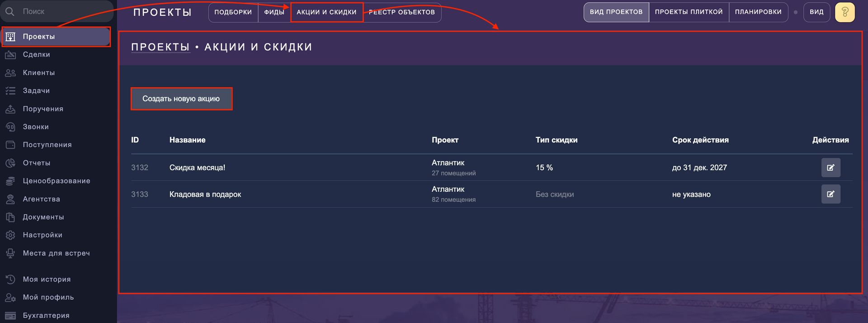Open Настройки in sidebar
The image size is (868, 323).
(x=42, y=235)
